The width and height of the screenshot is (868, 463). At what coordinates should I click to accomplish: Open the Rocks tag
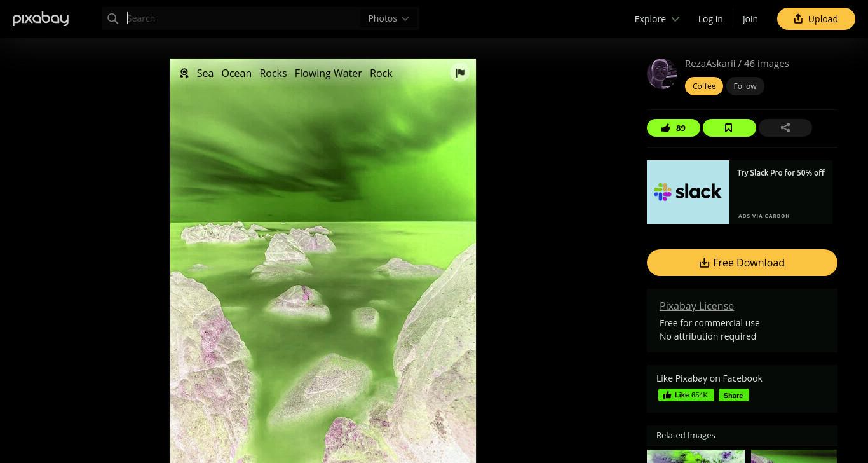[273, 73]
